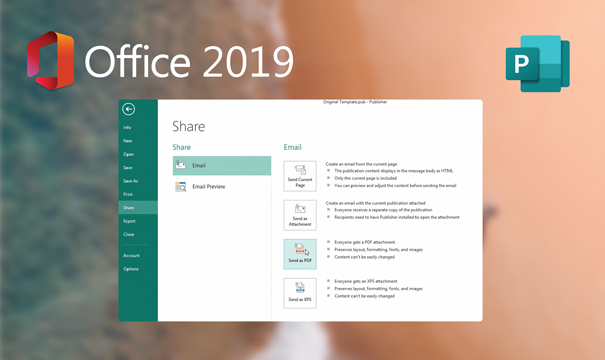Click the 'Create an email from the current page' text
Image resolution: width=605 pixels, height=360 pixels.
(361, 164)
